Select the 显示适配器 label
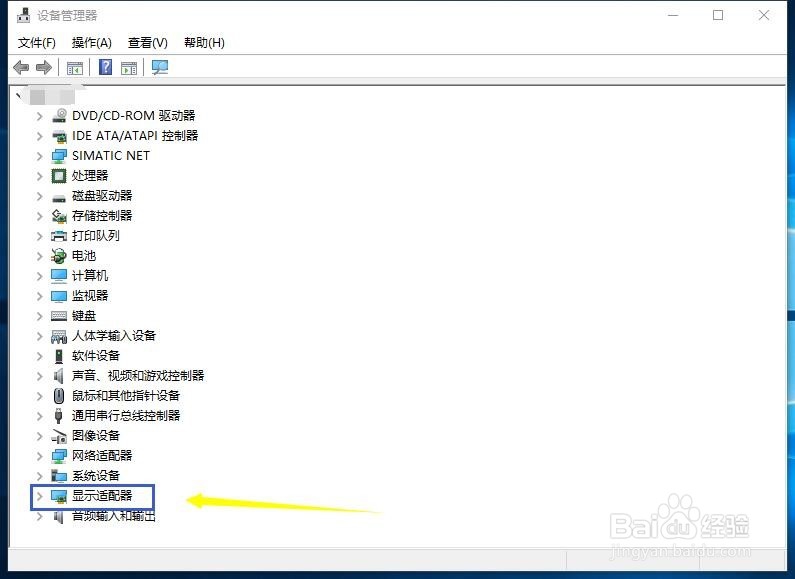The image size is (795, 579). click(102, 496)
